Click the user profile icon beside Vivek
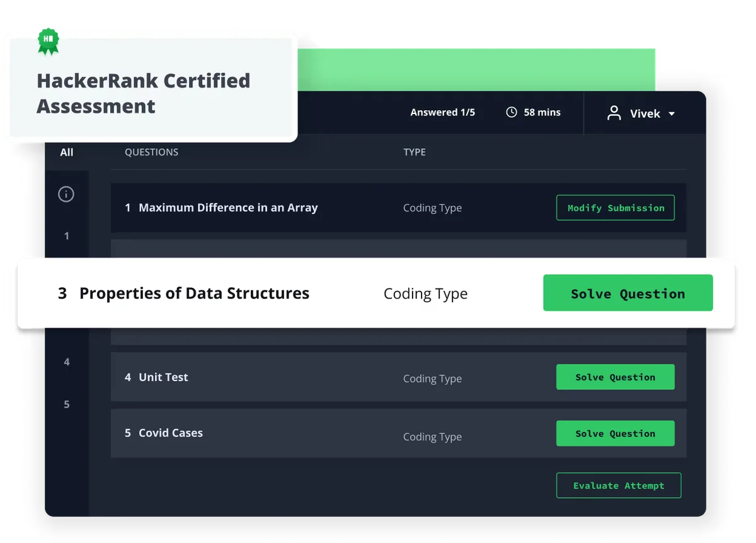The width and height of the screenshot is (756, 543). (614, 113)
